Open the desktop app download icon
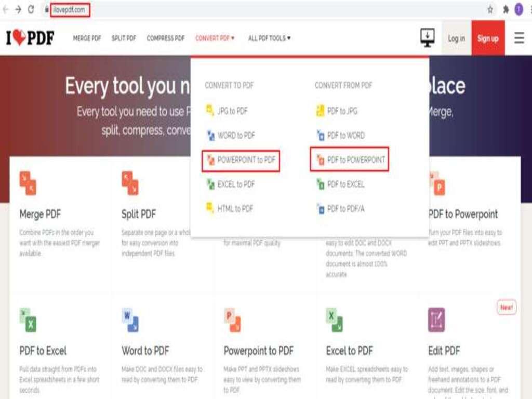This screenshot has width=532, height=399. [427, 38]
